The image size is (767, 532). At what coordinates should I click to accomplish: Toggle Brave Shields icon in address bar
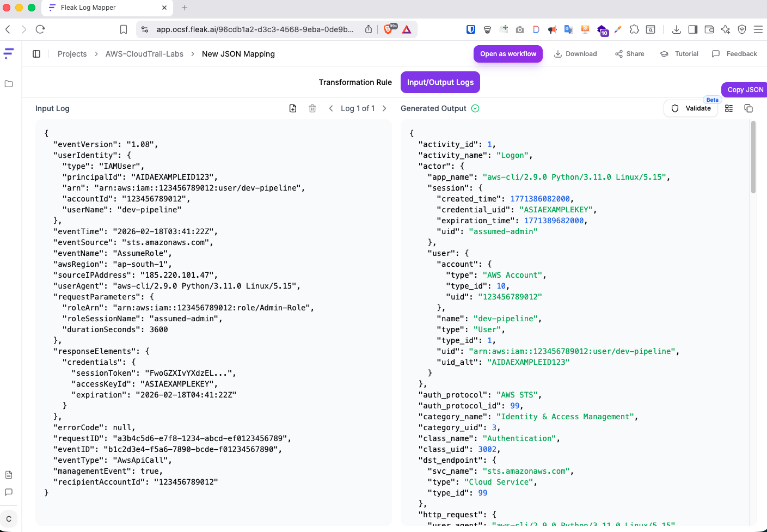[x=389, y=29]
